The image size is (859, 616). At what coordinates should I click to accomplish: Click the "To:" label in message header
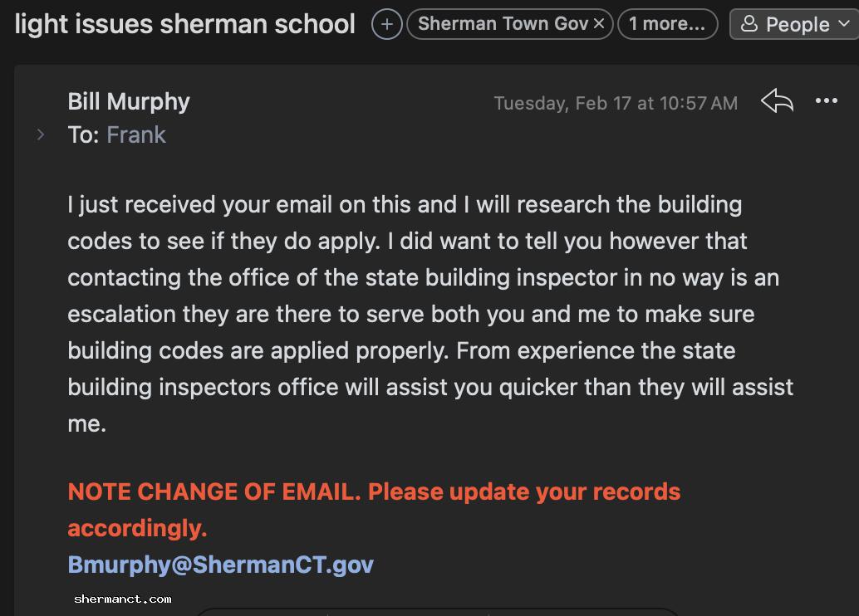83,134
